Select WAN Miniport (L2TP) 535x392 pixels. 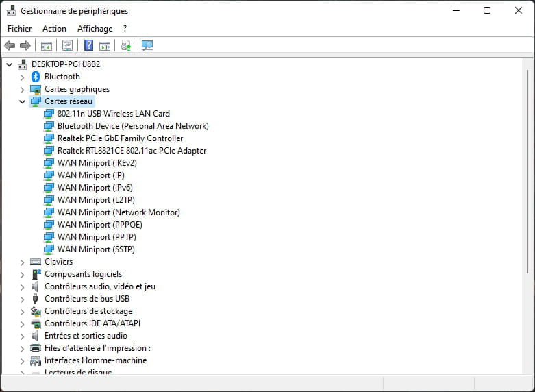click(x=96, y=199)
